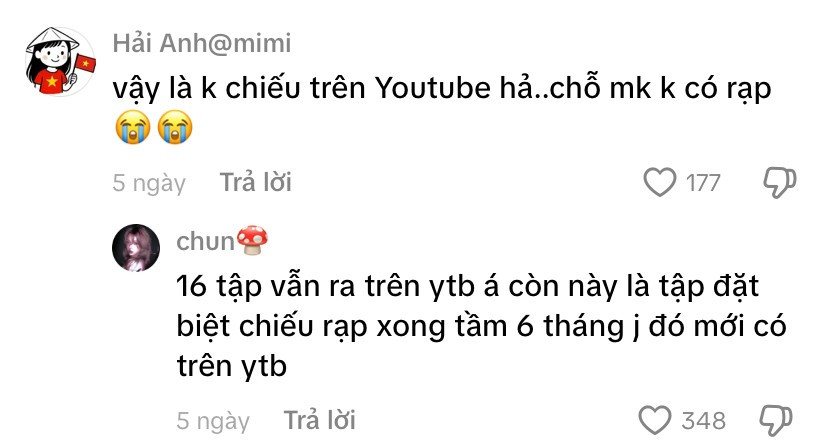Click the 5 ngày timestamp under chun's reply
Image resolution: width=828 pixels, height=443 pixels.
213,421
